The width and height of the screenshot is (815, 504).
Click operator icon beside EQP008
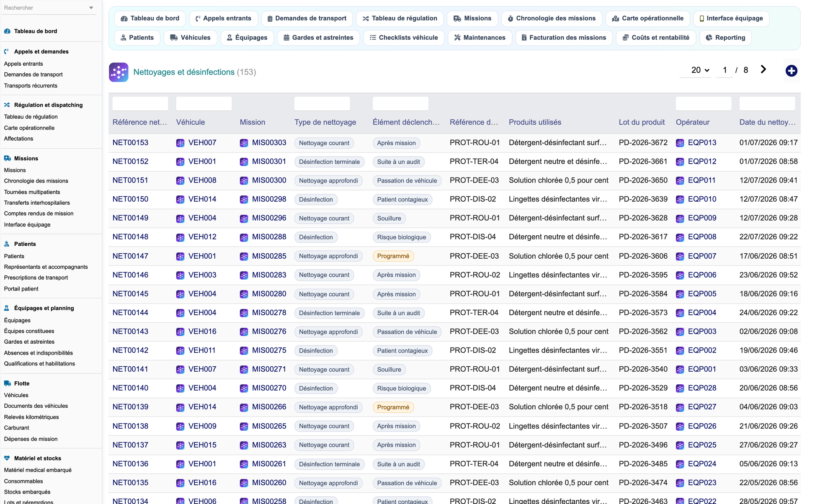680,237
